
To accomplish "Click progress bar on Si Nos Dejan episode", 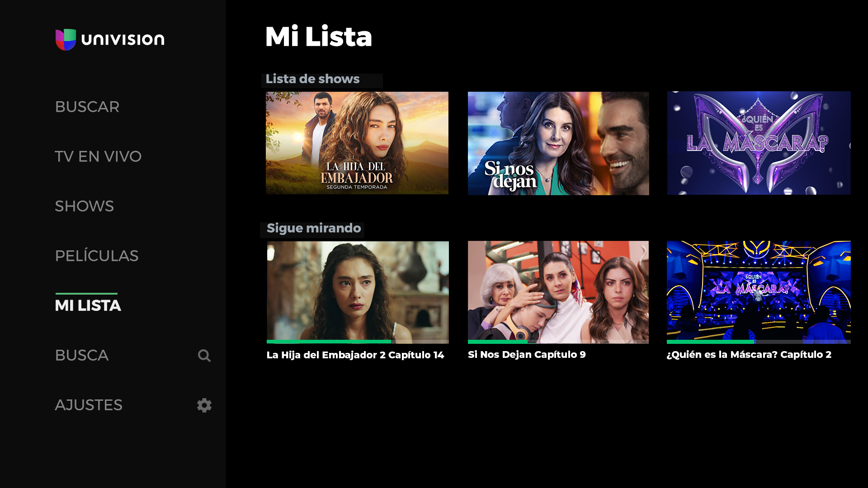I will 558,342.
